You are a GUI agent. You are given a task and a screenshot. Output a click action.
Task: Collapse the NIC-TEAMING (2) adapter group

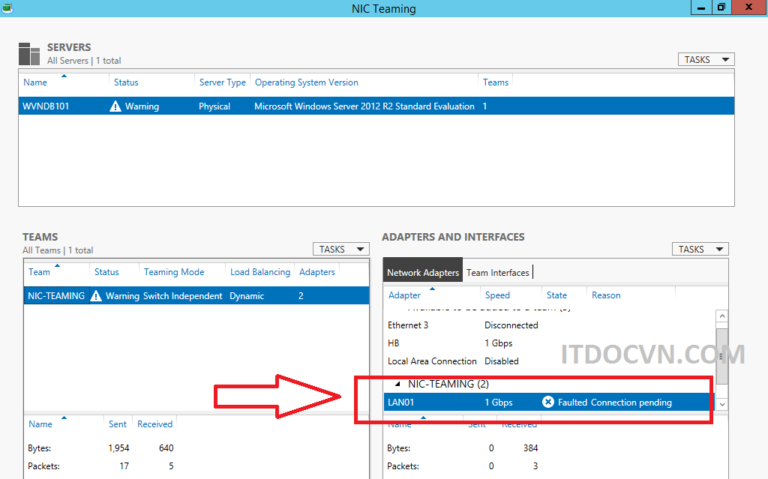pyautogui.click(x=398, y=384)
